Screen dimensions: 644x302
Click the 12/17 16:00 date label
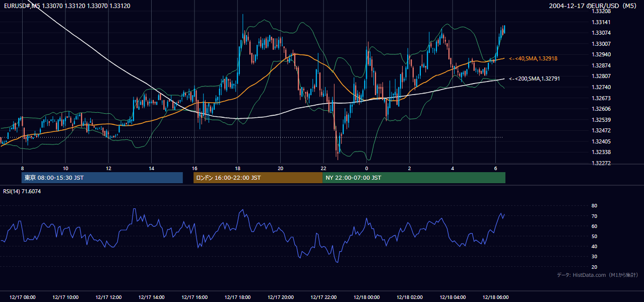pyautogui.click(x=195, y=297)
